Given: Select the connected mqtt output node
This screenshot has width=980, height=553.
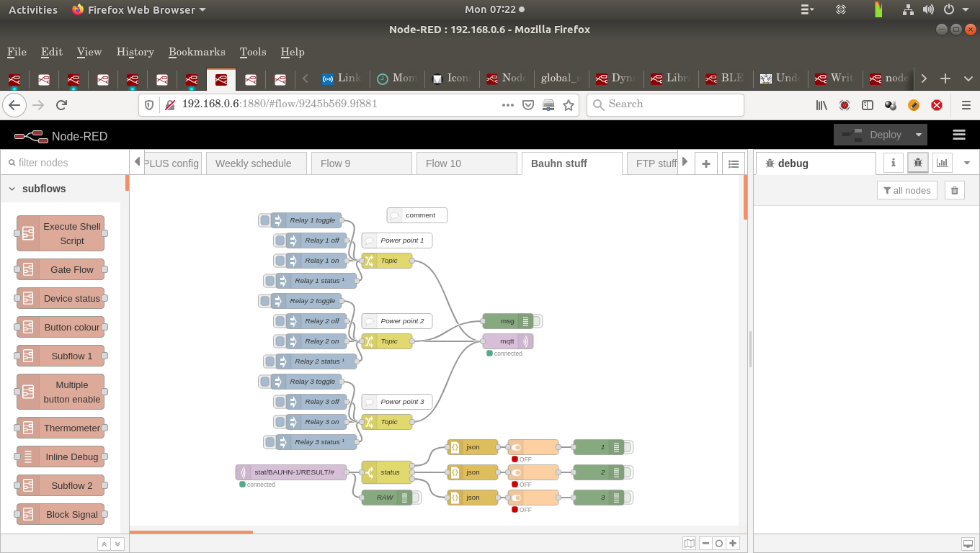Looking at the screenshot, I should tap(508, 341).
